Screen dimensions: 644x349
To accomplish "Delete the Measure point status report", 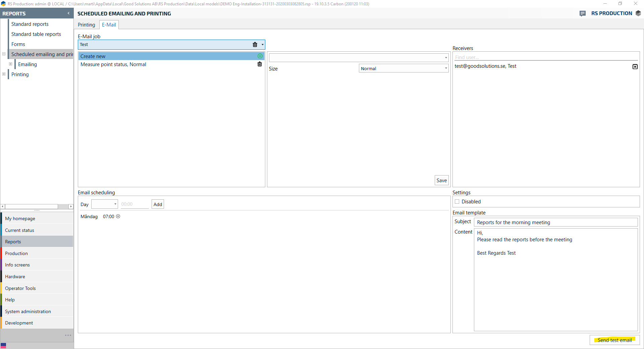I will pos(260,64).
